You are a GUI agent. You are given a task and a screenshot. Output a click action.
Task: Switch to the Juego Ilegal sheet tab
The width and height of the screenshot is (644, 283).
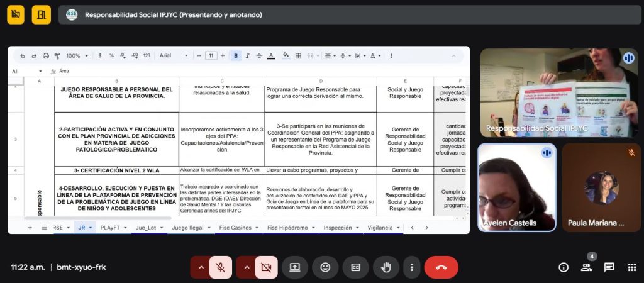point(189,227)
